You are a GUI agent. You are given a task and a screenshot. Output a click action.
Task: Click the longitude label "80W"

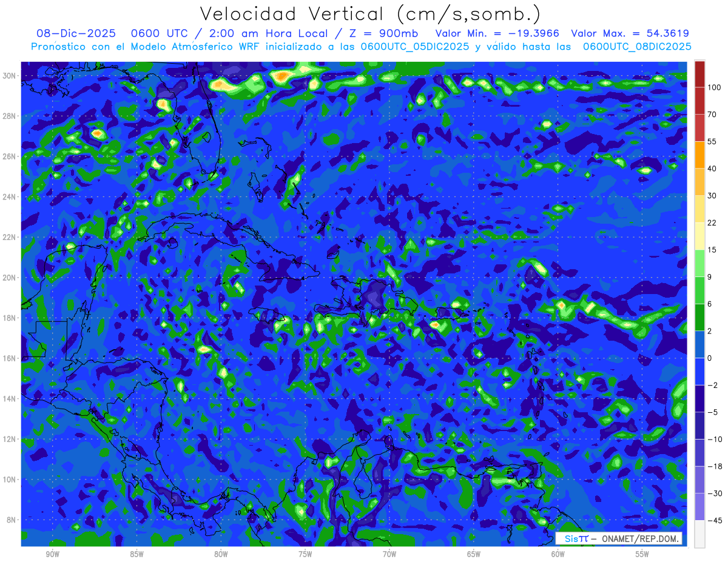[x=221, y=554]
